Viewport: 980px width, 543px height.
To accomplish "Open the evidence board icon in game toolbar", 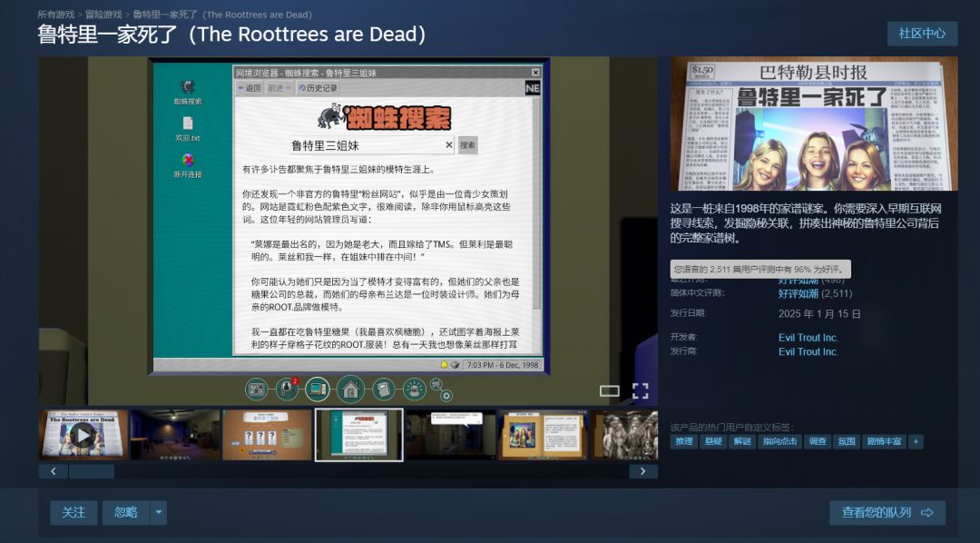I will [x=256, y=390].
